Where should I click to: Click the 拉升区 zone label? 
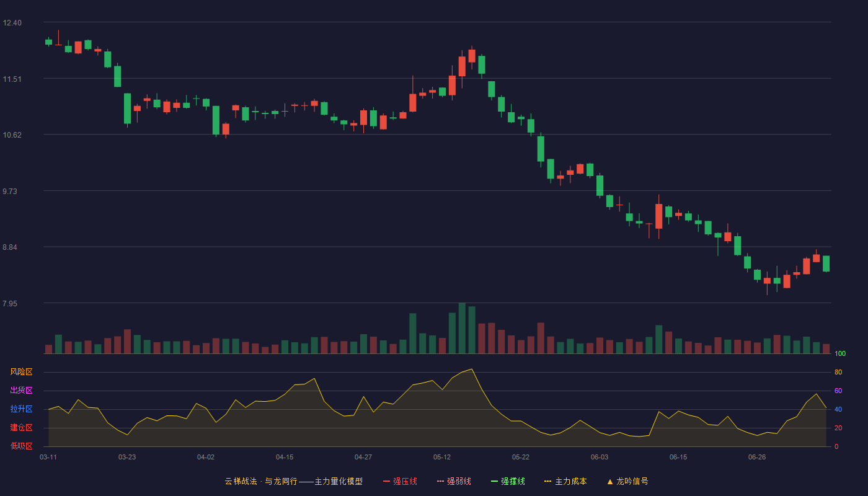[x=21, y=409]
